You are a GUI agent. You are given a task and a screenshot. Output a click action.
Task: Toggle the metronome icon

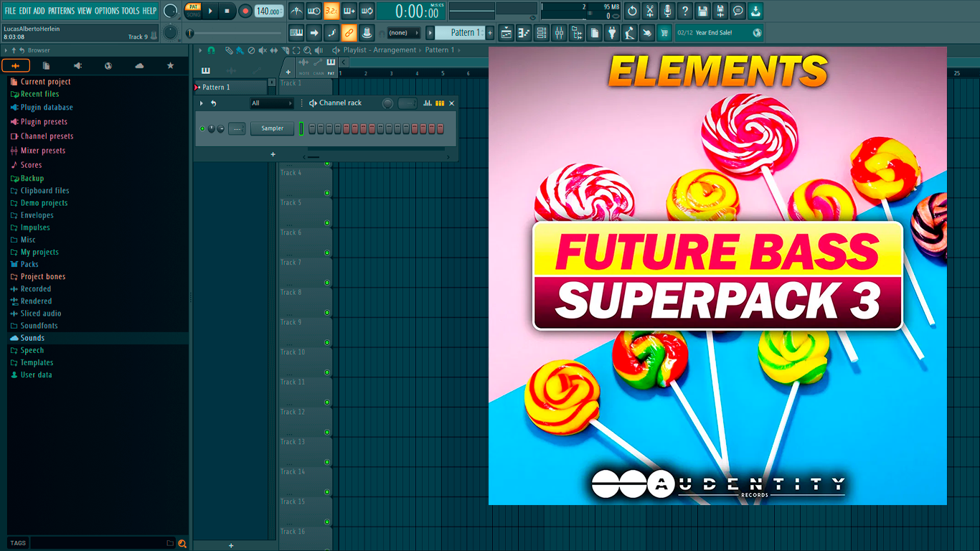pyautogui.click(x=296, y=11)
